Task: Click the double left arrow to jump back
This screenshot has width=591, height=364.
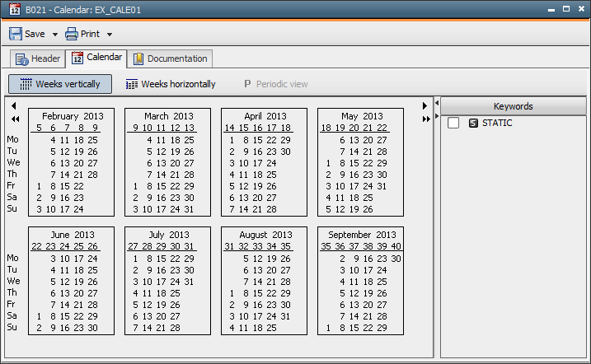Action: pos(15,119)
